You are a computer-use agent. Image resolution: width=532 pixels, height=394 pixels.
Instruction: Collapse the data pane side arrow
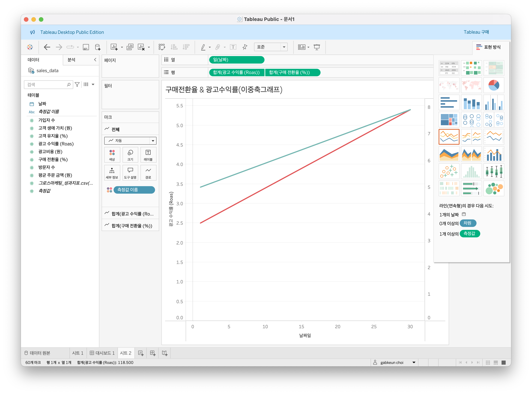[x=95, y=60]
